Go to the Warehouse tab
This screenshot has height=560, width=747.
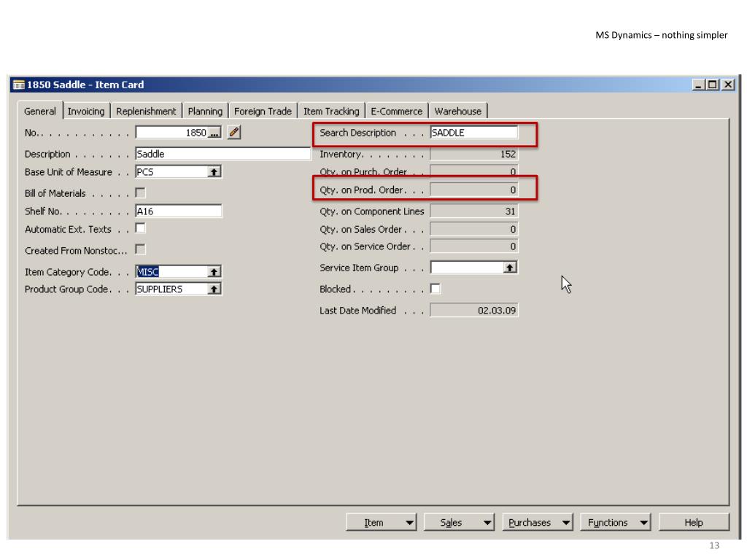(458, 112)
